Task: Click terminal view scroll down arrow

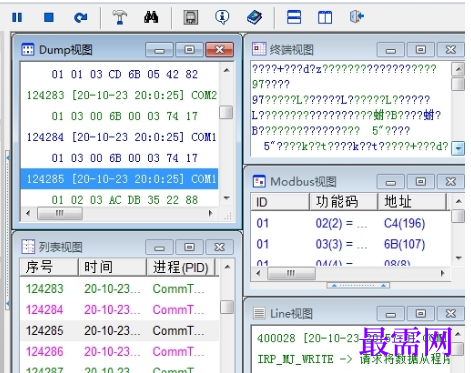Action: tap(458, 148)
